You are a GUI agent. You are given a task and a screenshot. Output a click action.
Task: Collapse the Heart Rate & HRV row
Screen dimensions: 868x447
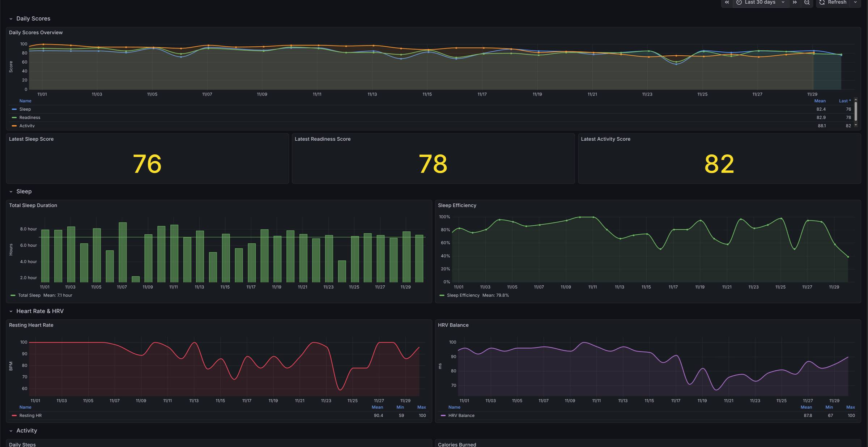[40, 311]
